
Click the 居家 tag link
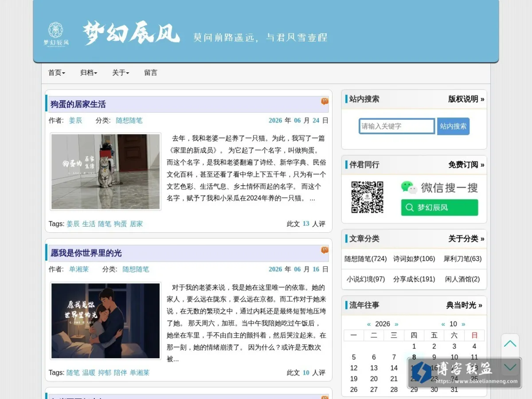tap(136, 224)
